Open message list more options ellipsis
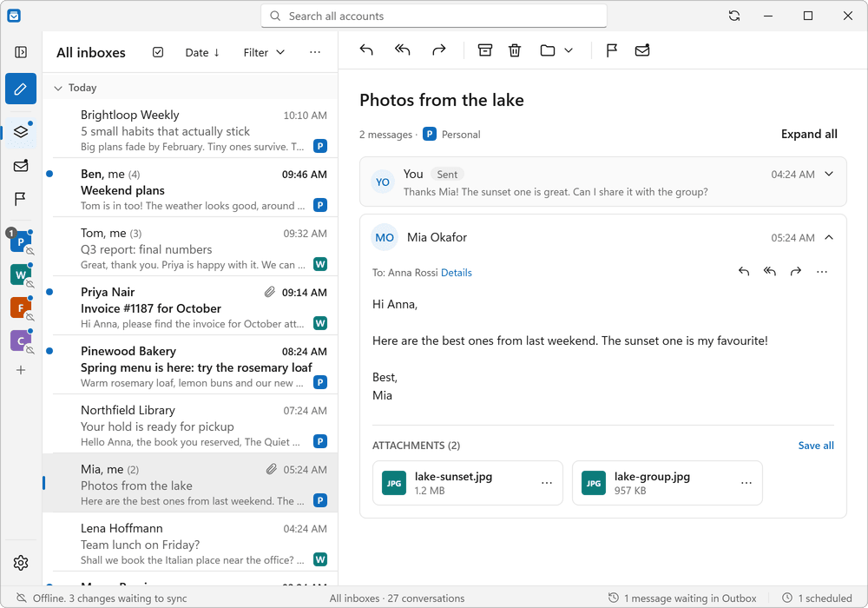Screen dimensions: 868x608 (x=315, y=52)
